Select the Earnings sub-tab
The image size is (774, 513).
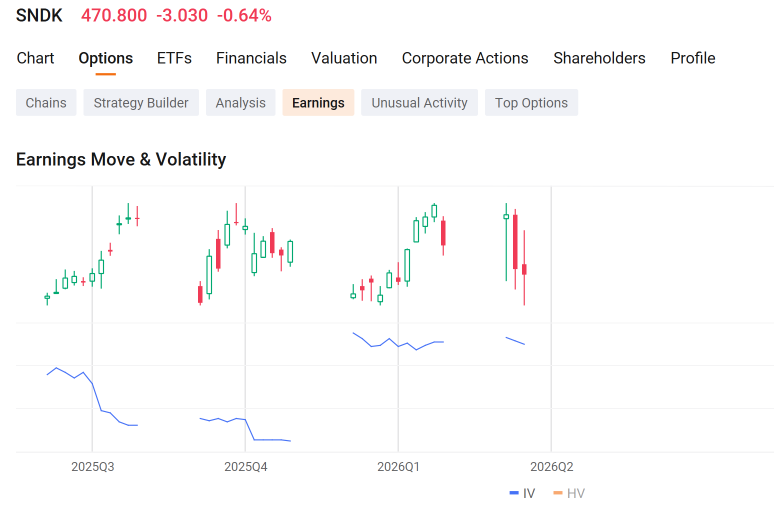coord(318,103)
